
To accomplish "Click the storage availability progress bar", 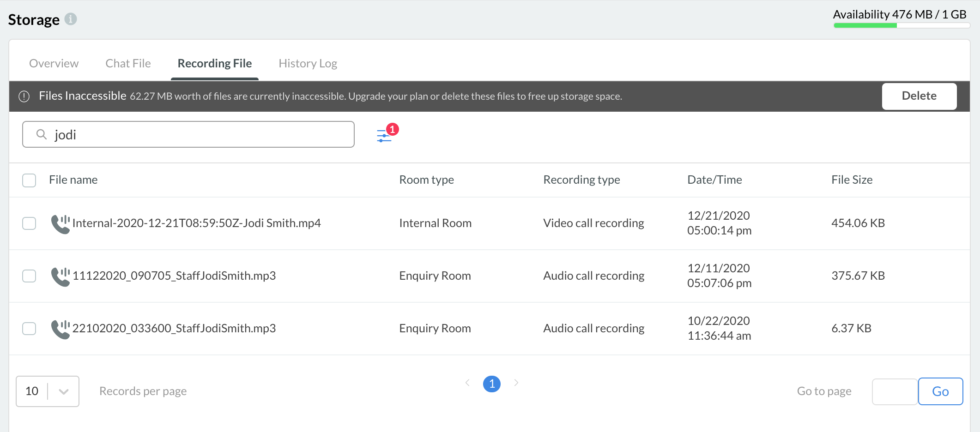I will pos(901,25).
